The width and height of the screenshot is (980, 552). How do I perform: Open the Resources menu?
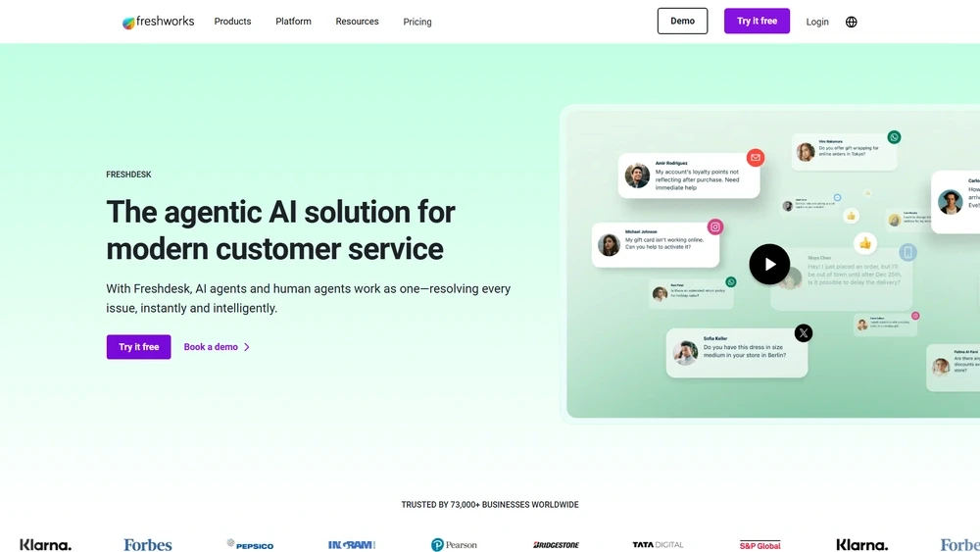click(x=357, y=22)
